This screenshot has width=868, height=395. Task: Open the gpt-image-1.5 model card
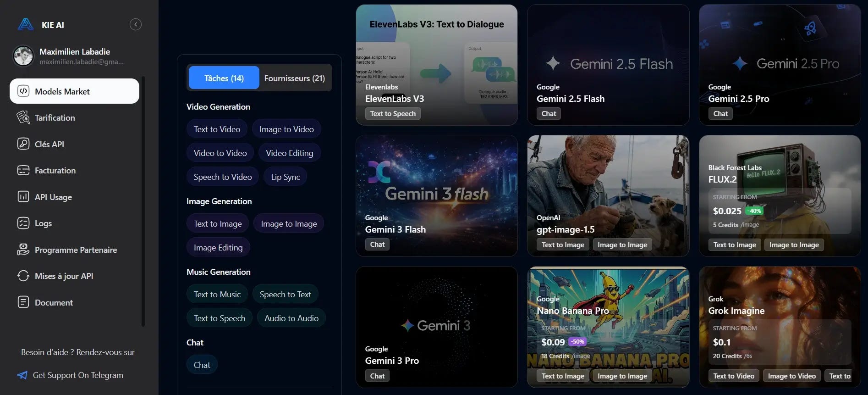click(608, 195)
